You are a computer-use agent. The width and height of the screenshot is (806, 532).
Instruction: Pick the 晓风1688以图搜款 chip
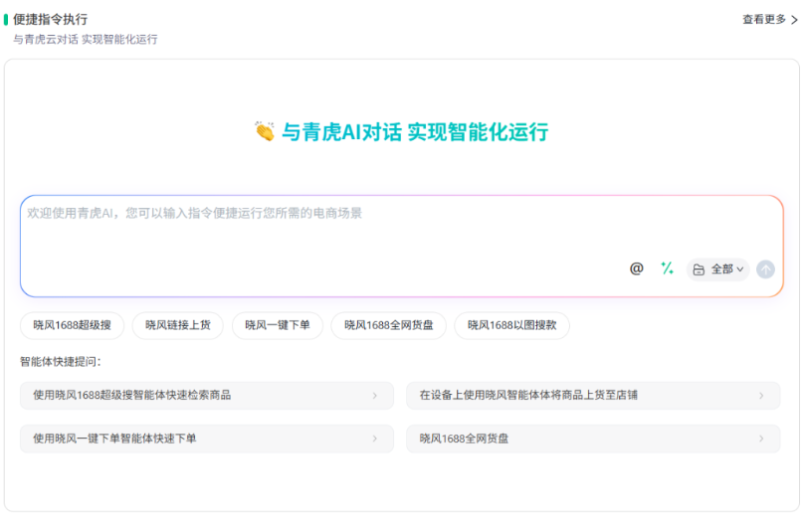pyautogui.click(x=511, y=325)
